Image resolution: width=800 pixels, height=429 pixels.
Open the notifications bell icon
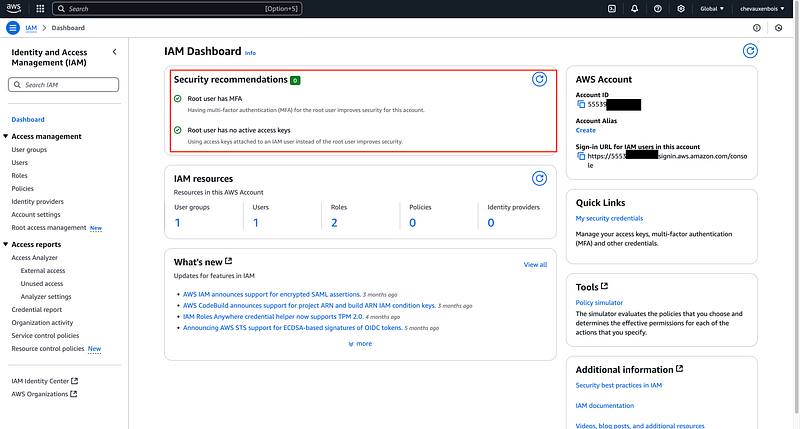pos(634,9)
